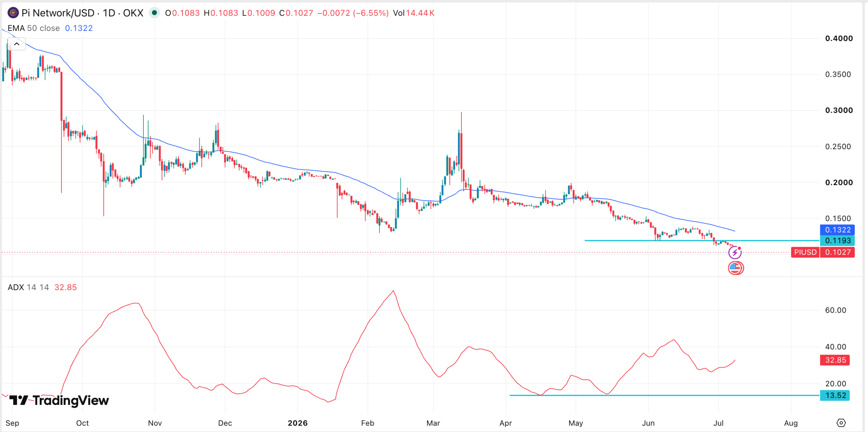Select the EMA 50 close indicator label
The image size is (868, 432).
pos(34,28)
